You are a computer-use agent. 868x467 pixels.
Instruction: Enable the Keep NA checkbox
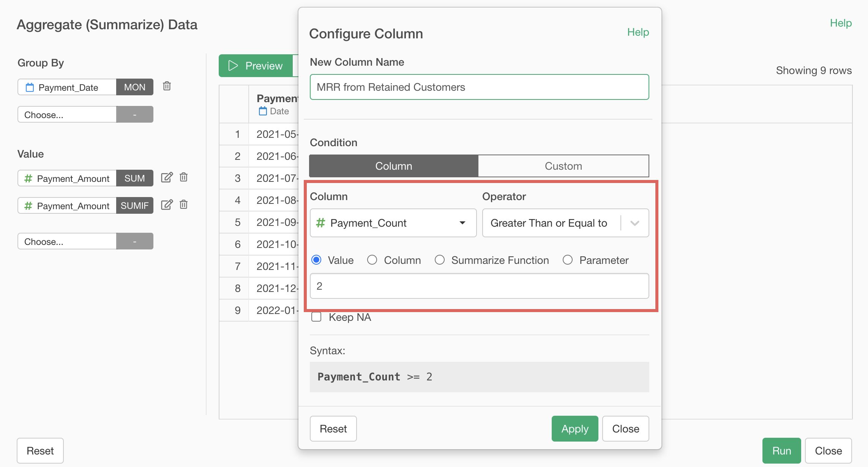[316, 317]
